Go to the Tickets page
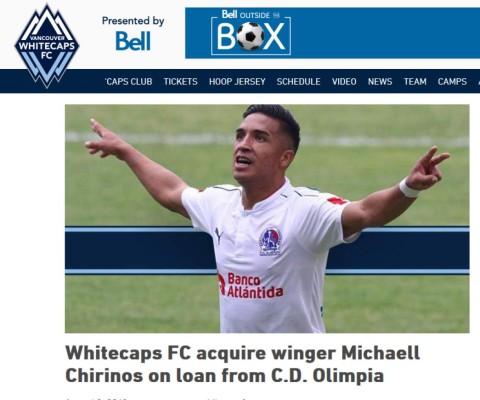 tap(180, 82)
